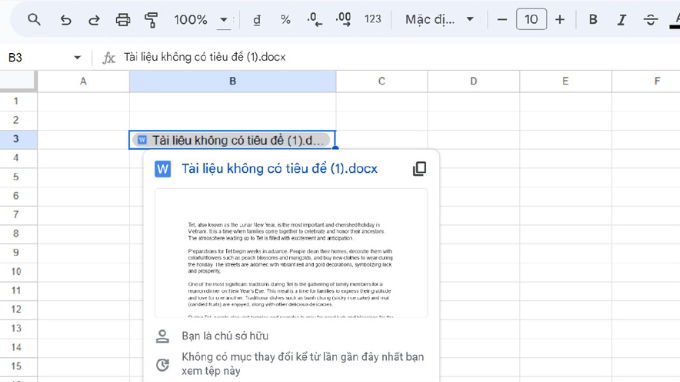Copy the file link with the copy icon
Screen dimensions: 680x382
point(419,169)
